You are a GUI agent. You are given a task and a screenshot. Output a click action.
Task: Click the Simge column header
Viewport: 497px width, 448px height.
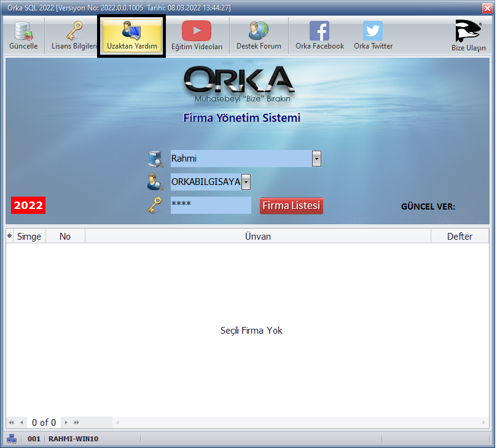(x=29, y=237)
